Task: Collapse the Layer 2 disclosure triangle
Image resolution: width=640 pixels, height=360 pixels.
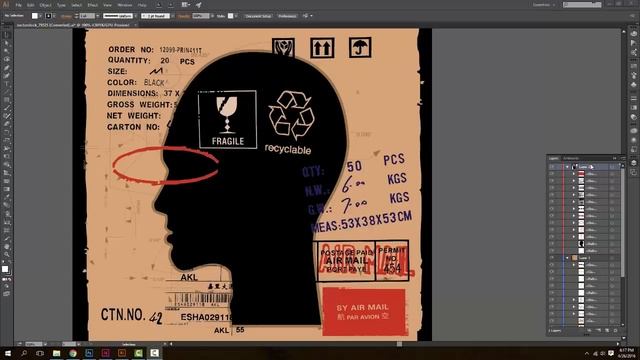Action: click(567, 167)
